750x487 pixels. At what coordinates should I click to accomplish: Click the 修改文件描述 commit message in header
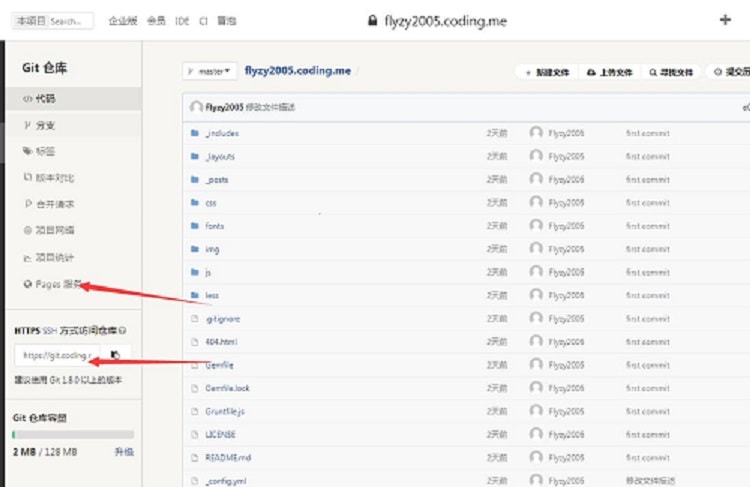[x=270, y=107]
